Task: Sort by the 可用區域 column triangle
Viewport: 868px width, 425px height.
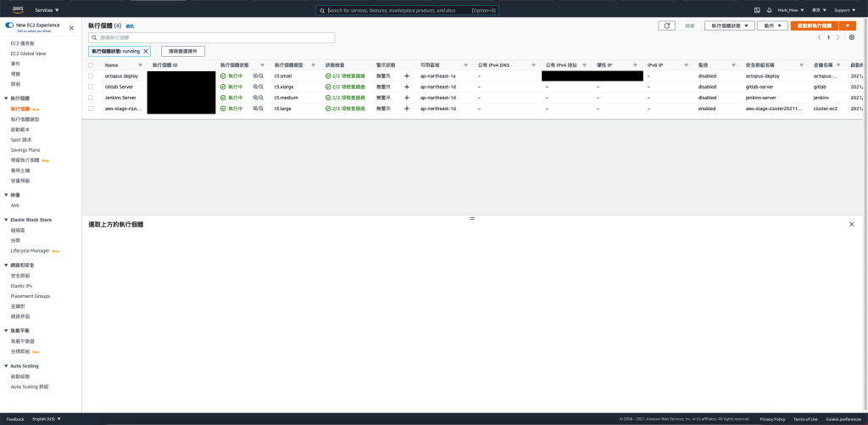Action: click(465, 65)
